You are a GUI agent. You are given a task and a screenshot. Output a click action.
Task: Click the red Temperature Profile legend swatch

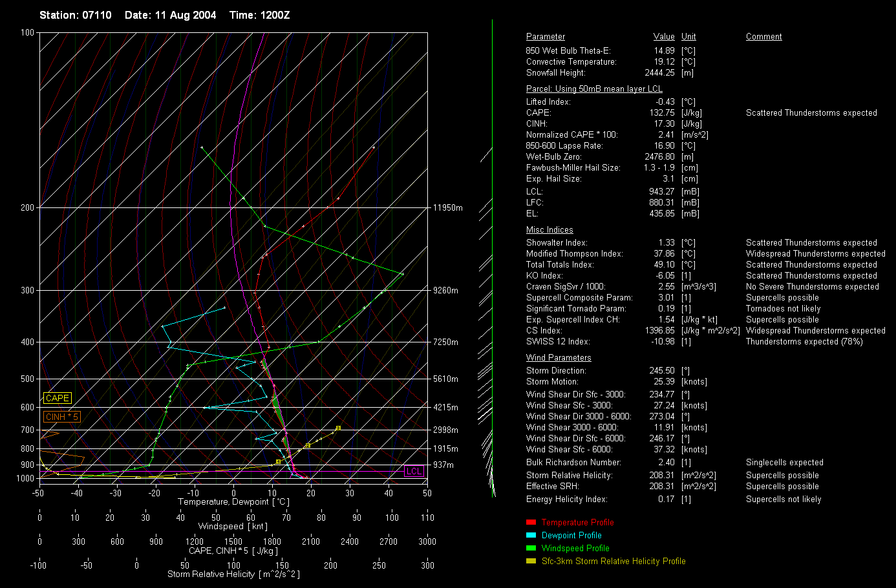pyautogui.click(x=531, y=522)
